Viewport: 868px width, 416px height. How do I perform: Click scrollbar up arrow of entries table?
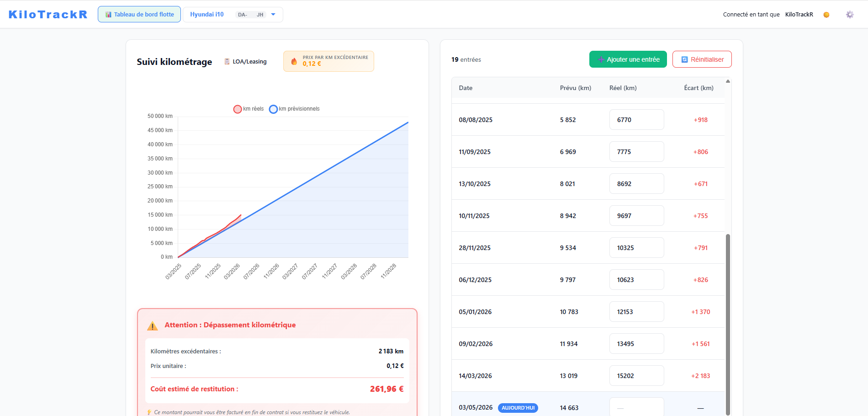[728, 81]
